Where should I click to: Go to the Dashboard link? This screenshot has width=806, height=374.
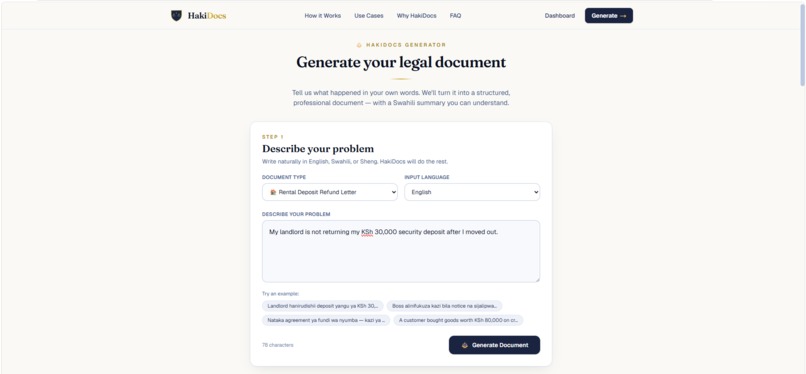pyautogui.click(x=560, y=16)
